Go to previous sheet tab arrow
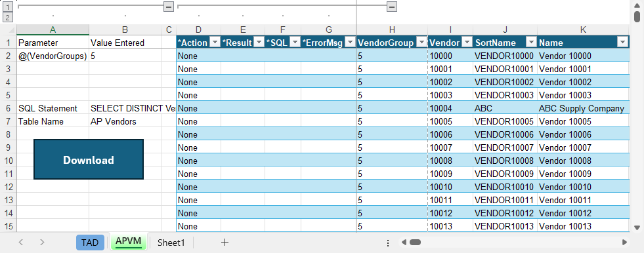644x253 pixels. click(x=21, y=243)
